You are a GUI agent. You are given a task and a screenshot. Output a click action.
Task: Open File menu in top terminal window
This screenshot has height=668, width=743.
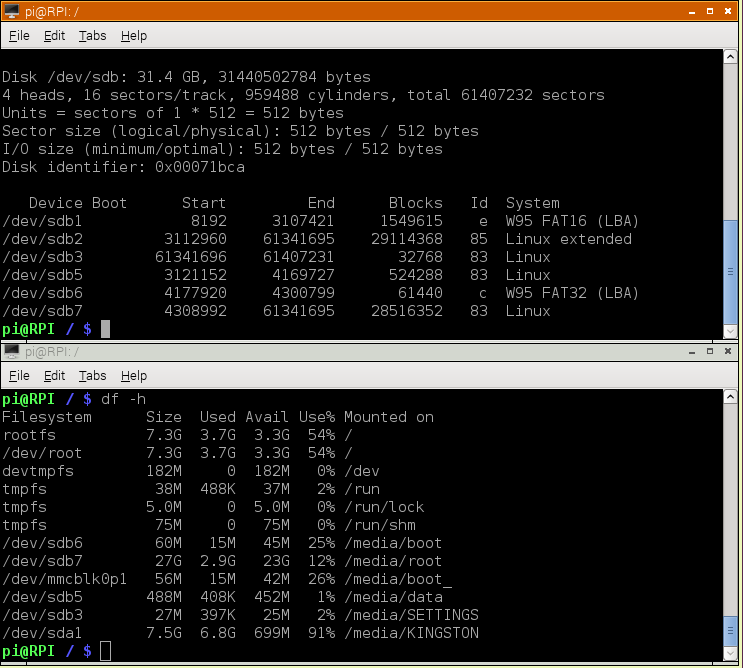[x=19, y=36]
